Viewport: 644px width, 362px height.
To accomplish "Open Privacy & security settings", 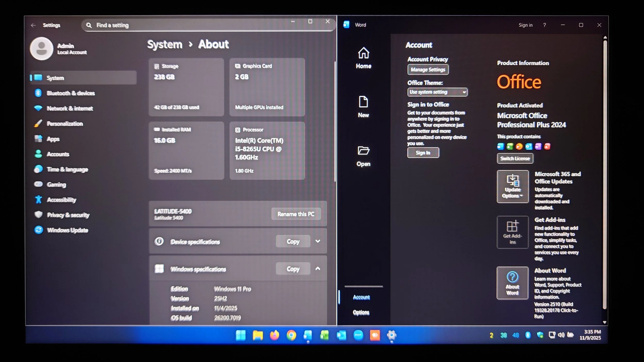I will 68,215.
